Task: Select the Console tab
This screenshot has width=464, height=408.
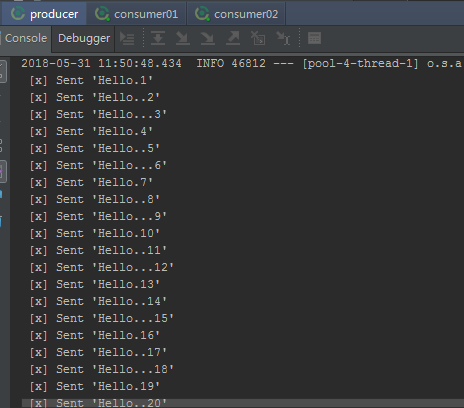Action: 26,38
